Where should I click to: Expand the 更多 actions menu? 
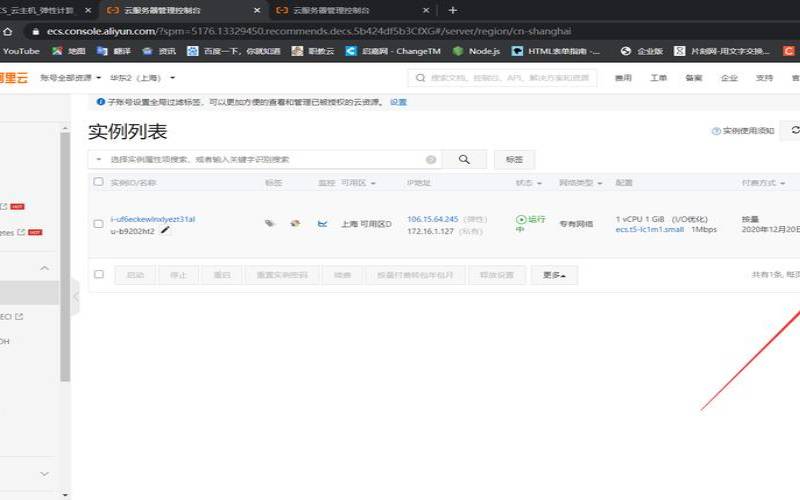click(x=554, y=275)
